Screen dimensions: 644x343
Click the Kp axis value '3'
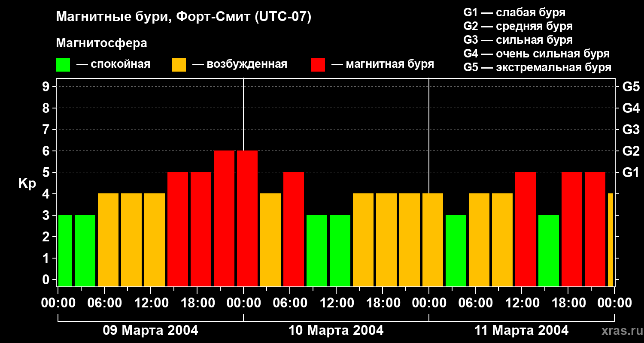[47, 215]
